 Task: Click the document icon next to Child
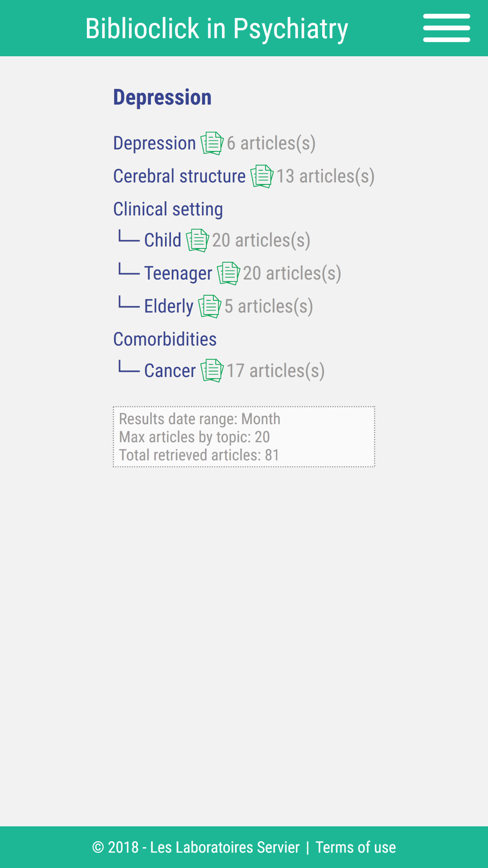pos(197,240)
